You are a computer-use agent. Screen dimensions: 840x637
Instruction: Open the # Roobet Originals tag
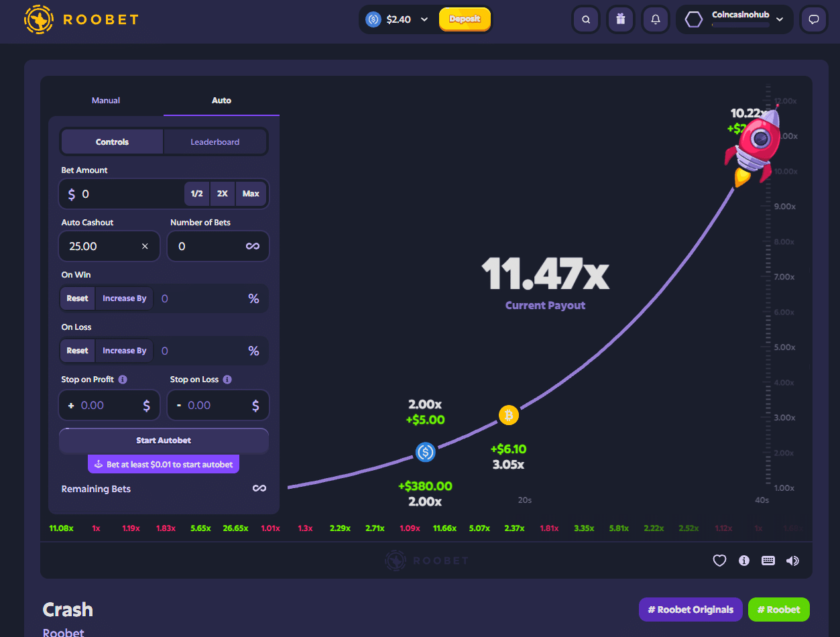(691, 610)
